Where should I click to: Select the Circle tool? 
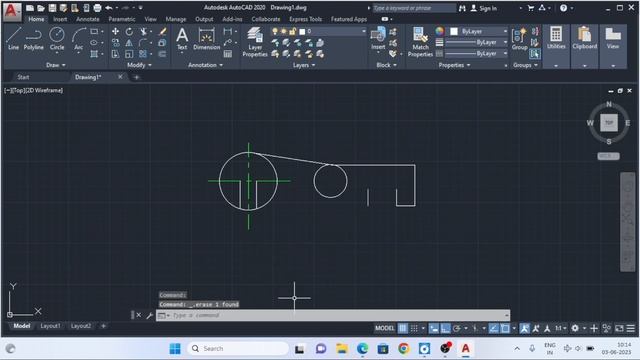click(57, 39)
